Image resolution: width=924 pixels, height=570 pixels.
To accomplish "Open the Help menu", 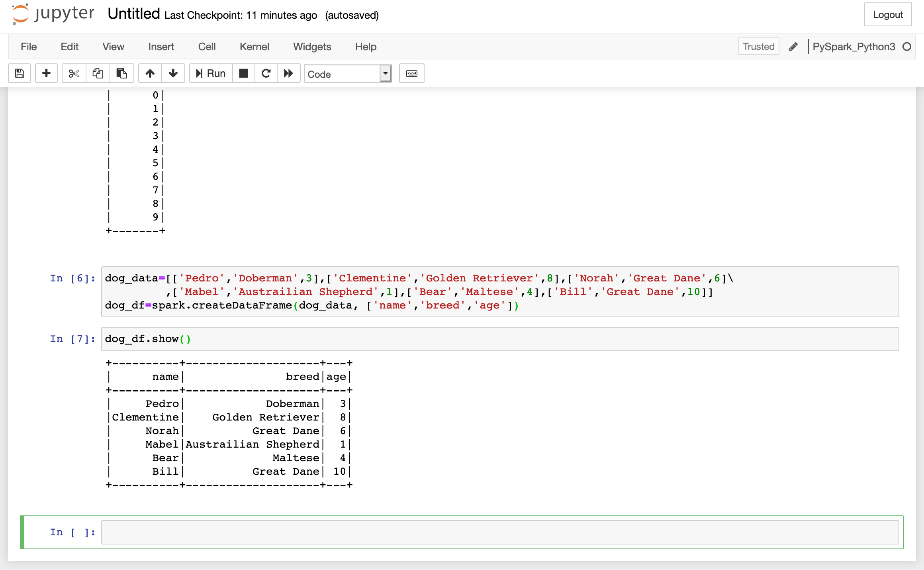I will [x=366, y=47].
